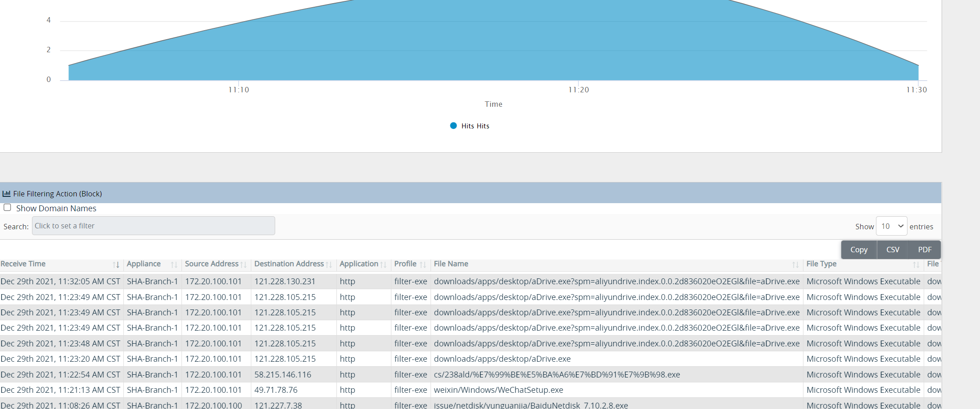Open the Show entries count dropdown
Image resolution: width=980 pixels, height=409 pixels.
(891, 226)
